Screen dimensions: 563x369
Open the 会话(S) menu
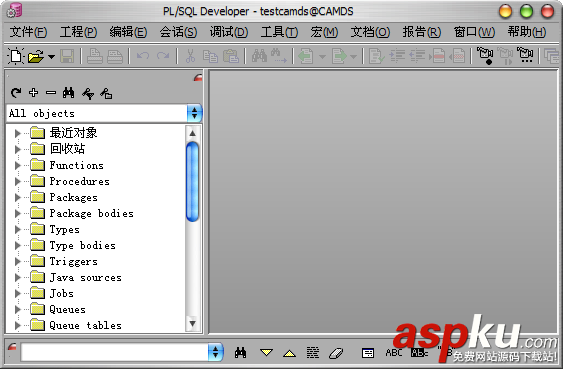click(x=178, y=32)
